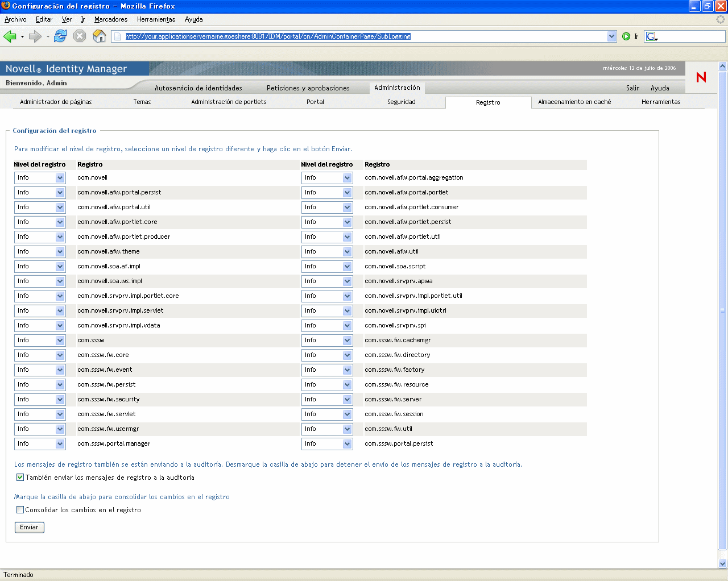The width and height of the screenshot is (728, 581).
Task: Click the page scrollbar up arrow
Action: pos(723,66)
